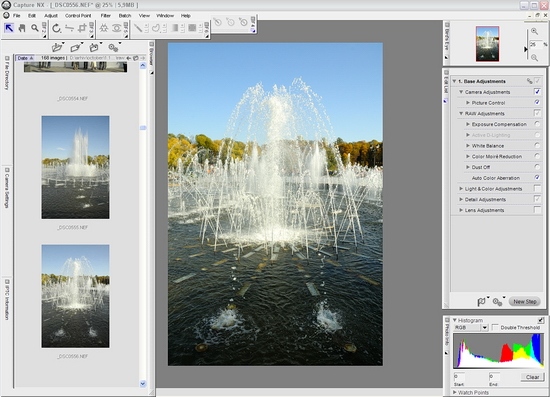Select the Selection Gradient tool
Image resolution: width=550 pixels, height=397 pixels.
click(x=174, y=28)
